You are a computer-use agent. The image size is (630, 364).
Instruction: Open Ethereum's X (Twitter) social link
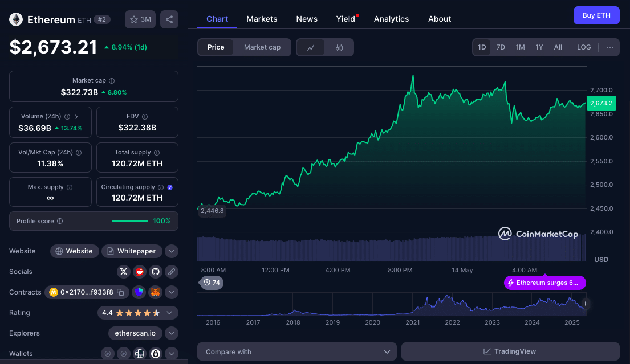pos(123,272)
